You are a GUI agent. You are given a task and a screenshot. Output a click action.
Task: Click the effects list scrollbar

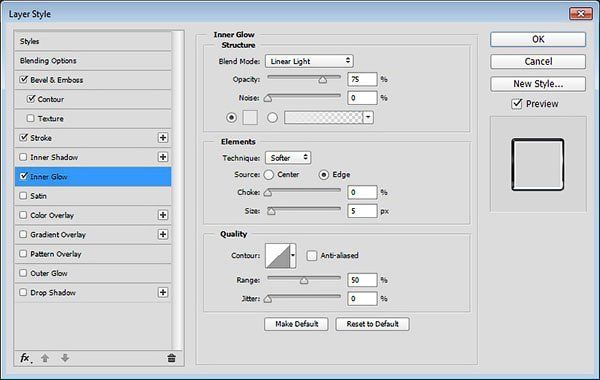coord(177,190)
